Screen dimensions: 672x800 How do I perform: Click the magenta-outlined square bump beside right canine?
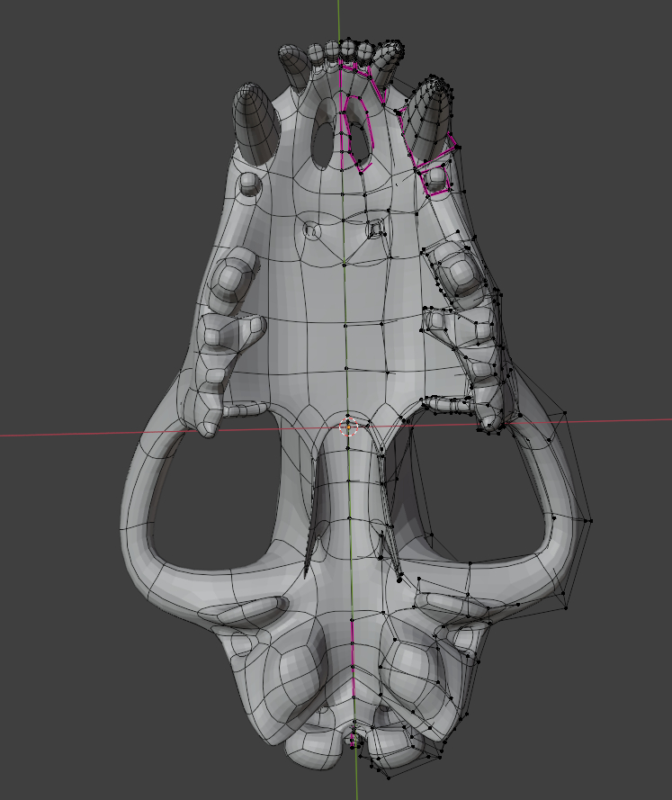[437, 176]
